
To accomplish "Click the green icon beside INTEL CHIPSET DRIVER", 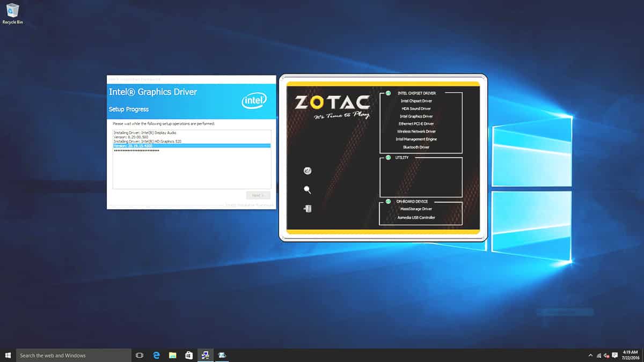I will [388, 93].
